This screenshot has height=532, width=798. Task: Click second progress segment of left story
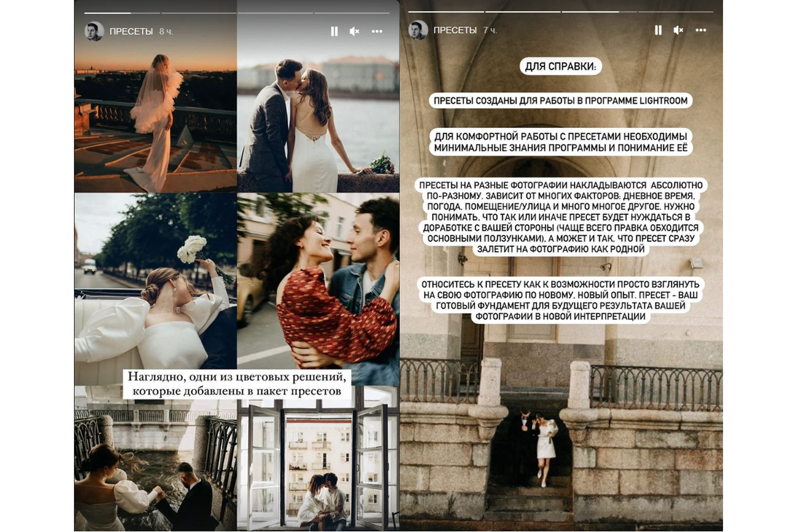[x=199, y=13]
